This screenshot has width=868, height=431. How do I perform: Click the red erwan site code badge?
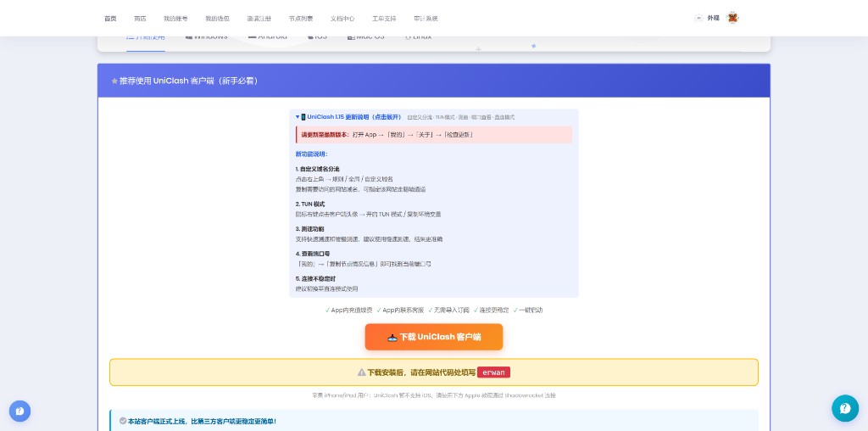pos(494,372)
